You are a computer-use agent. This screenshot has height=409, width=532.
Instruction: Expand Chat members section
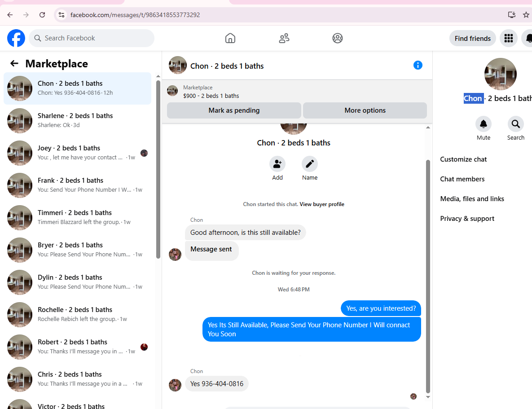(462, 179)
